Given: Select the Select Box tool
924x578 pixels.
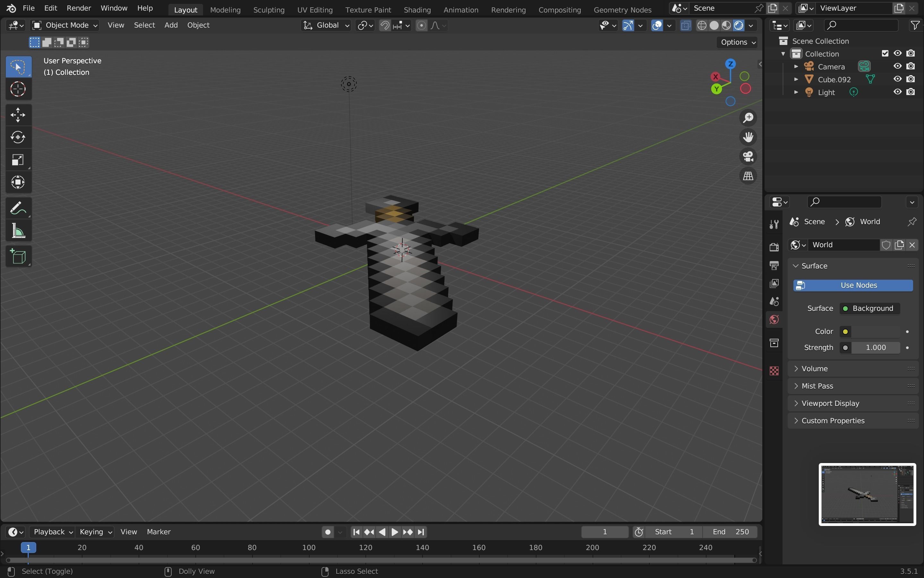Looking at the screenshot, I should (x=18, y=67).
